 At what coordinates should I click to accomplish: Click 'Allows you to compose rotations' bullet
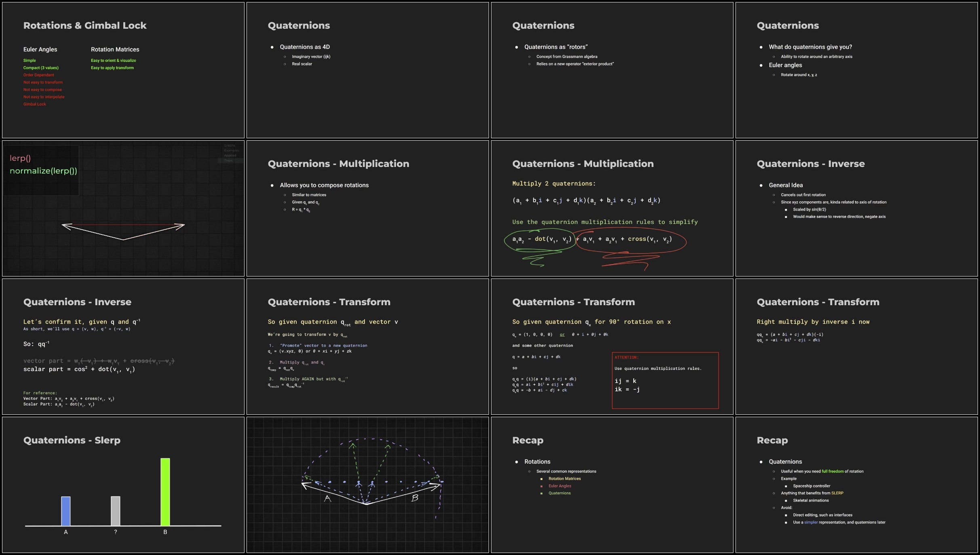pyautogui.click(x=324, y=185)
